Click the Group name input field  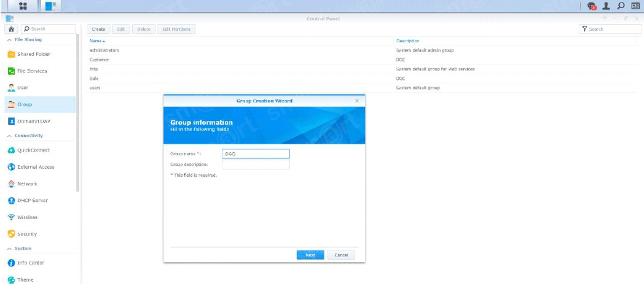(x=256, y=154)
